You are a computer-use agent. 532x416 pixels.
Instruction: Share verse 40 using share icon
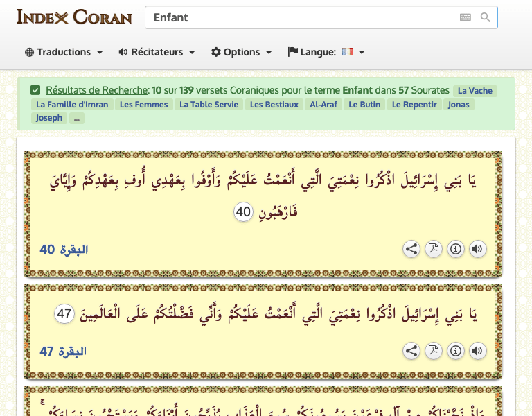[x=411, y=250]
